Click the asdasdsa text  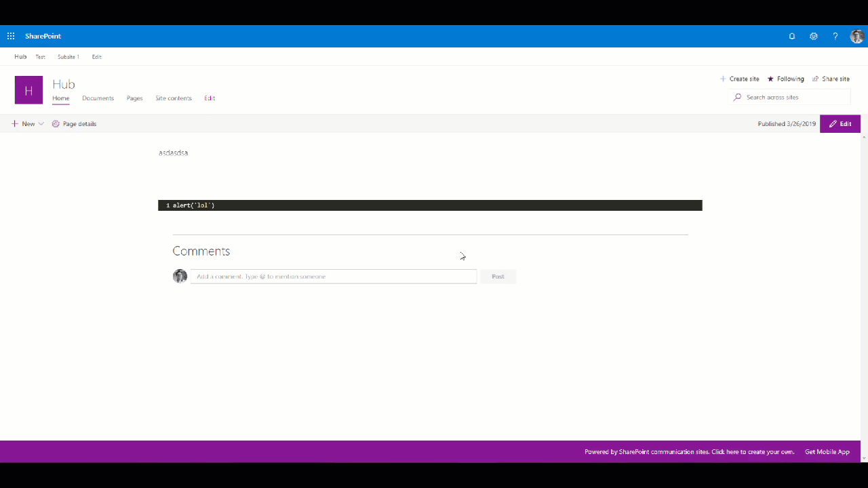pyautogui.click(x=174, y=152)
